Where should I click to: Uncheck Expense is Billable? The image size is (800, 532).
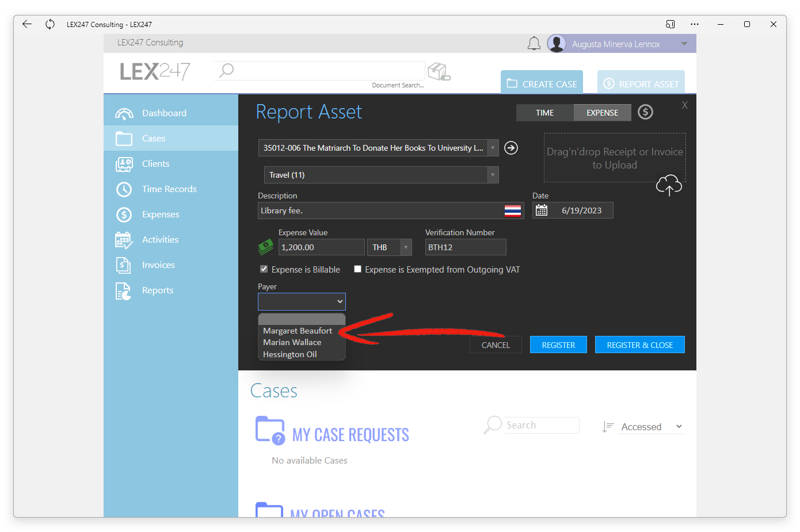pos(264,269)
